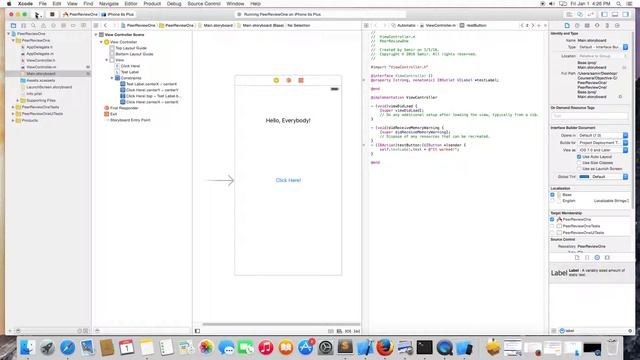Screen dimensions: 640x360
Task: Open the View as dropdown
Action: (x=603, y=150)
